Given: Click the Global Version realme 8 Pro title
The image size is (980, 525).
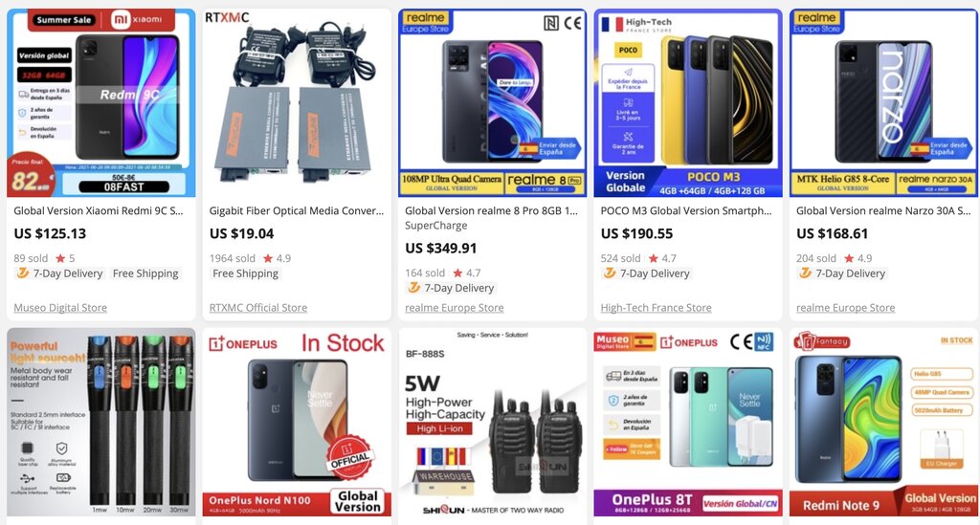Looking at the screenshot, I should tap(492, 211).
